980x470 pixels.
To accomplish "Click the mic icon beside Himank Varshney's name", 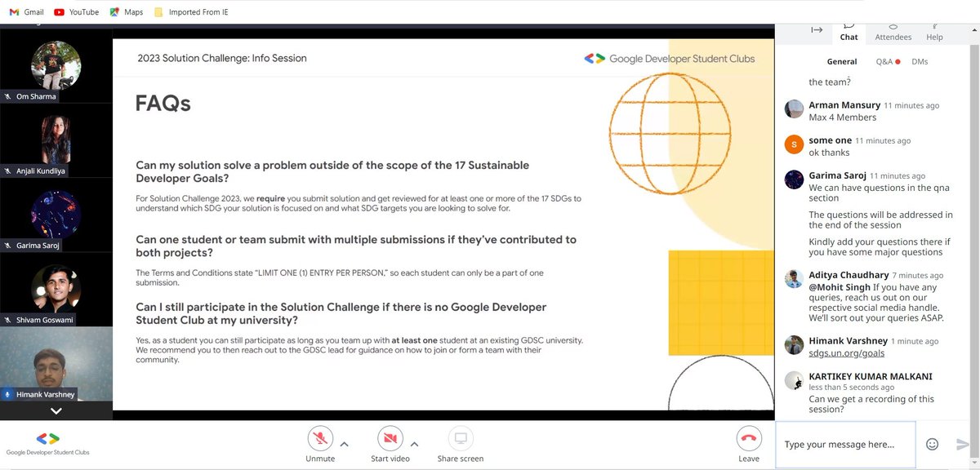I will click(8, 394).
